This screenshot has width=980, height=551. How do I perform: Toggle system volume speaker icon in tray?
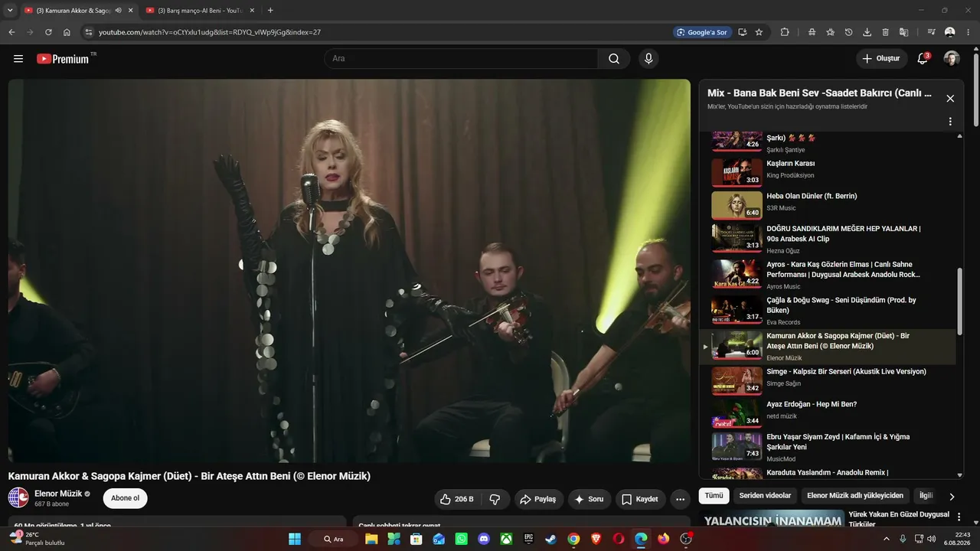pos(933,539)
